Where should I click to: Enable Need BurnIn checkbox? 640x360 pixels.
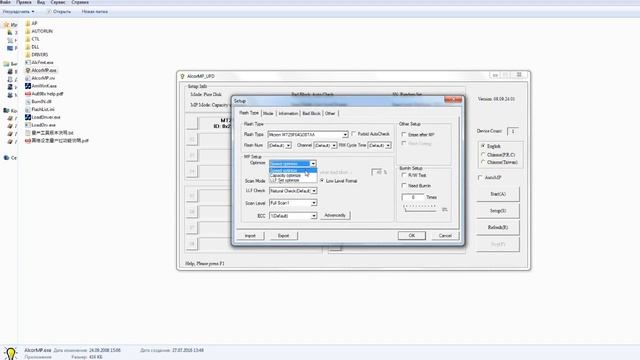coord(404,186)
